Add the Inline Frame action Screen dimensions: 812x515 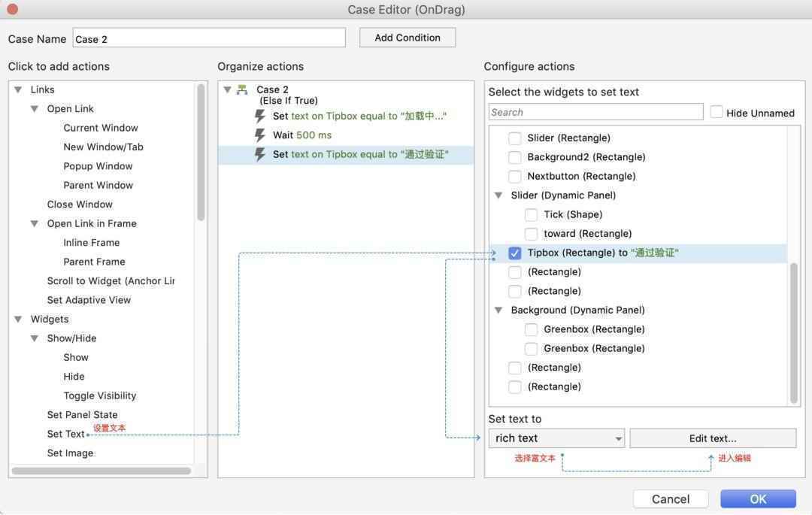(91, 243)
